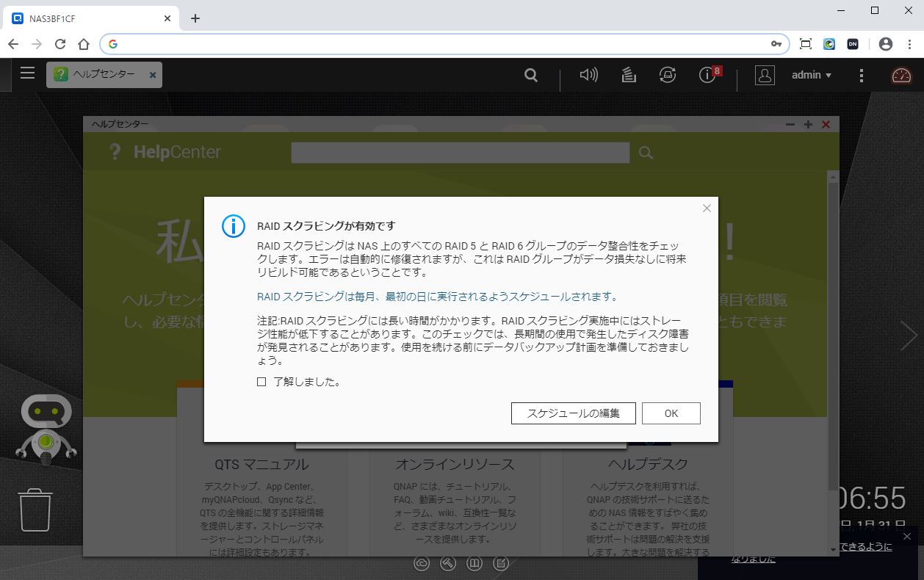The image size is (924, 580).
Task: Open the dashboard gauge icon
Action: tap(900, 75)
